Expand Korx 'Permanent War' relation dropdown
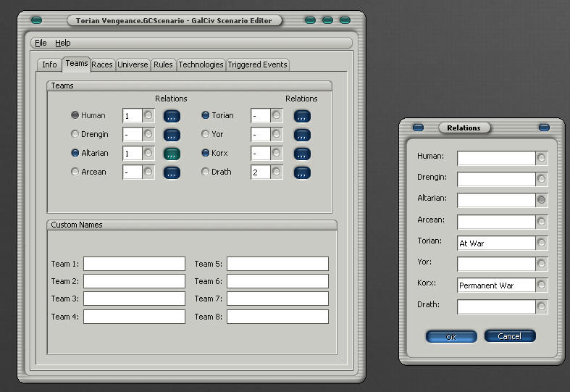 pos(541,285)
